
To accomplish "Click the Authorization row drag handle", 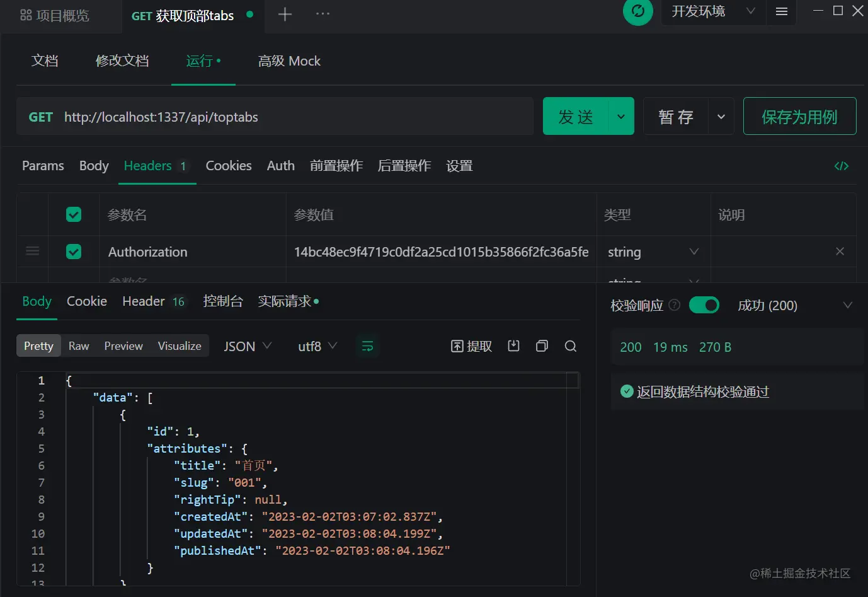I will [33, 251].
